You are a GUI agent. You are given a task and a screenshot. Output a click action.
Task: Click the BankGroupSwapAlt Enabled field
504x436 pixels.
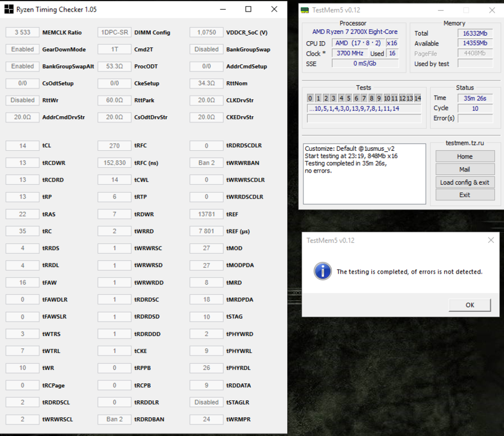click(22, 66)
